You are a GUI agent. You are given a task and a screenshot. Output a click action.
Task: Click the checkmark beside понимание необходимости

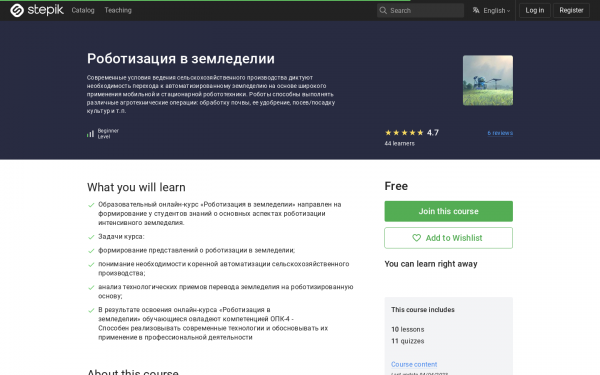tap(91, 264)
